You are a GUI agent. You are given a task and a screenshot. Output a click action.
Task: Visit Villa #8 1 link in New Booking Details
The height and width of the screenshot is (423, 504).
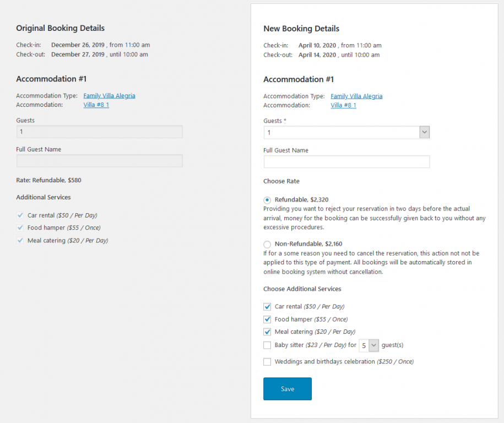coord(343,105)
